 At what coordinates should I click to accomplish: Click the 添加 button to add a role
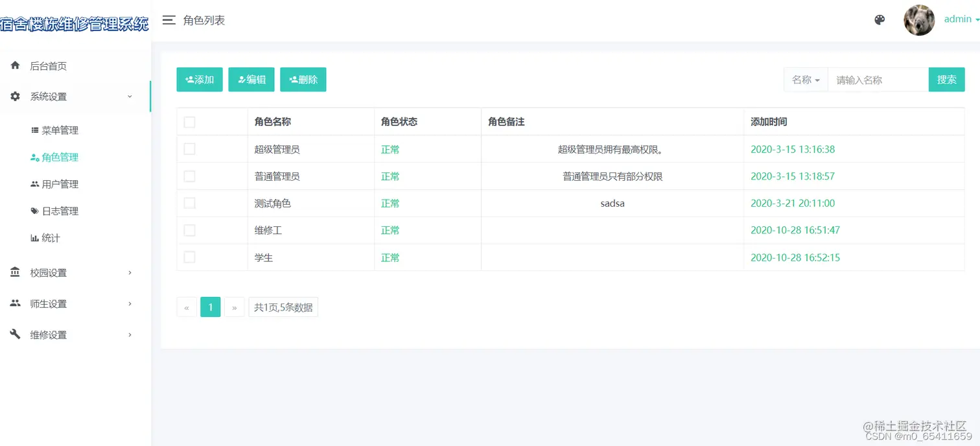pos(200,79)
